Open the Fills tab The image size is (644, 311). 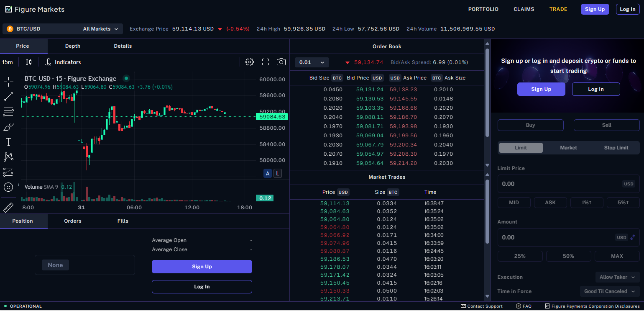(x=123, y=221)
